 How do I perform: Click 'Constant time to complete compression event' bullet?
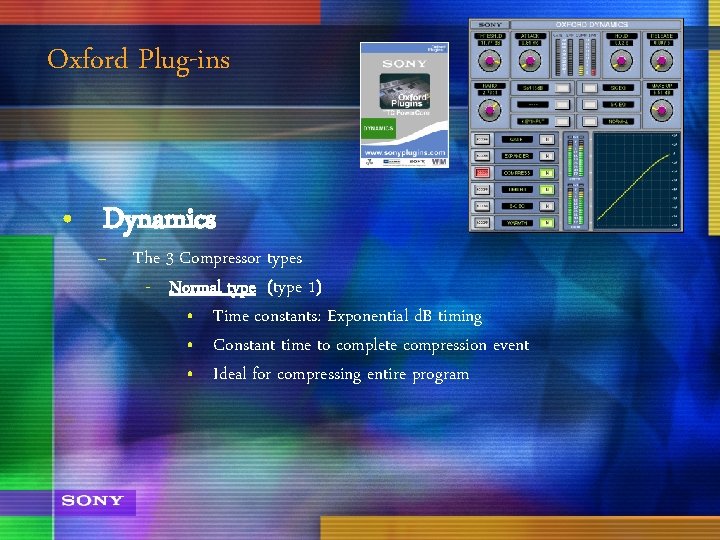coord(371,345)
